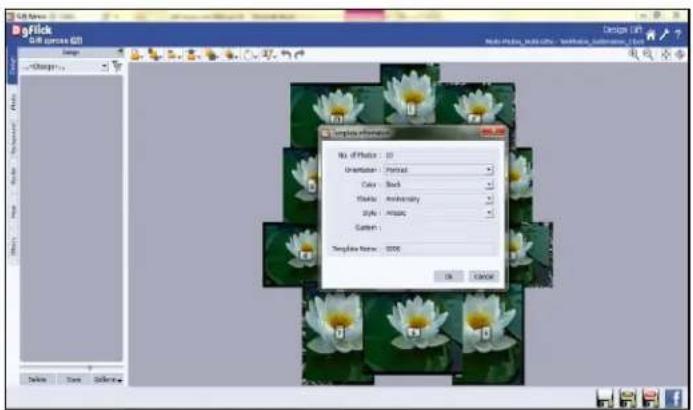Click the zoom out magnifier icon
Screen dimensions: 693x410
pyautogui.click(x=647, y=54)
